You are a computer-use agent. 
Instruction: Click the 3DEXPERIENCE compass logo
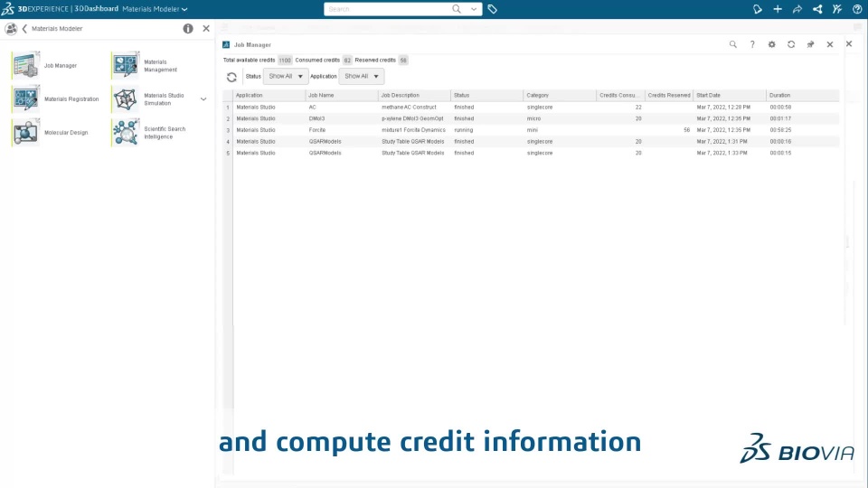point(8,9)
